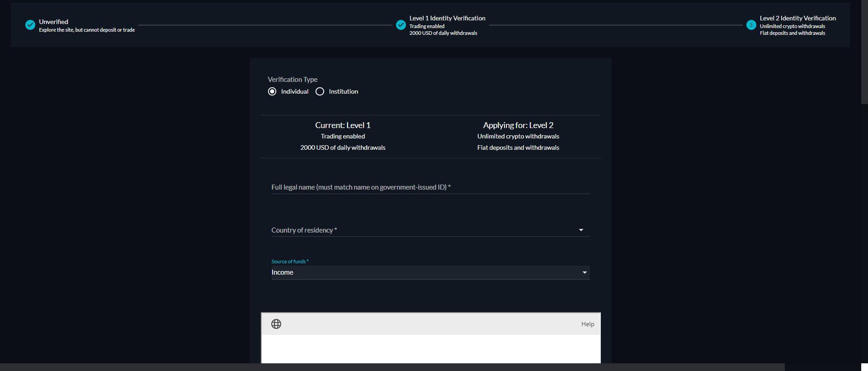Click the 'Verification Type' label
868x371 pixels.
[292, 80]
